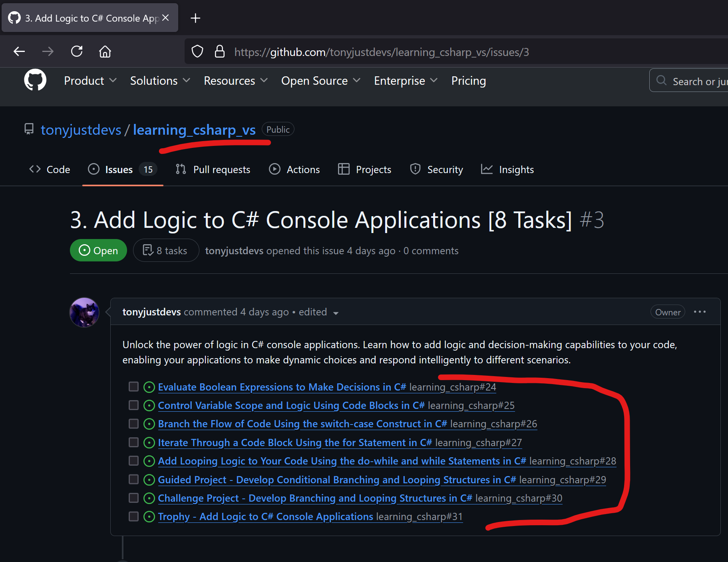Reload the page with the refresh icon
The height and width of the screenshot is (562, 728).
(77, 51)
